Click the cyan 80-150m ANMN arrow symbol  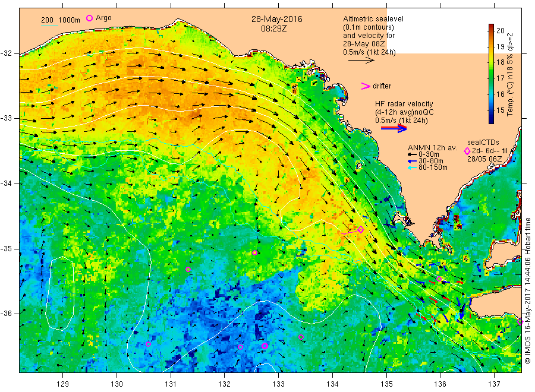click(412, 167)
